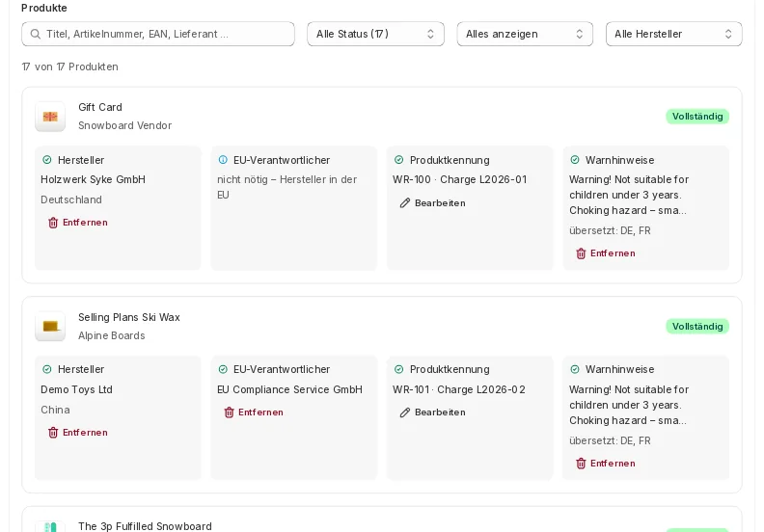Click info icon beside EU-Verantwortlicher in Gift Card
This screenshot has height=532, width=764.
[223, 160]
